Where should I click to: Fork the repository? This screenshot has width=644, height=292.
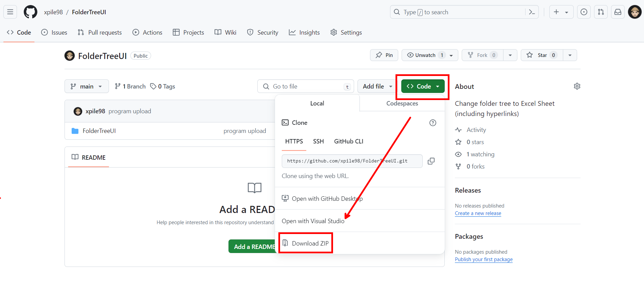point(483,55)
